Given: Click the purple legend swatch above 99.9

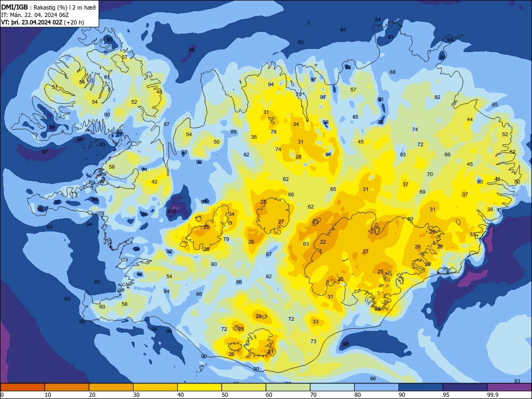Looking at the screenshot, I should tap(509, 387).
